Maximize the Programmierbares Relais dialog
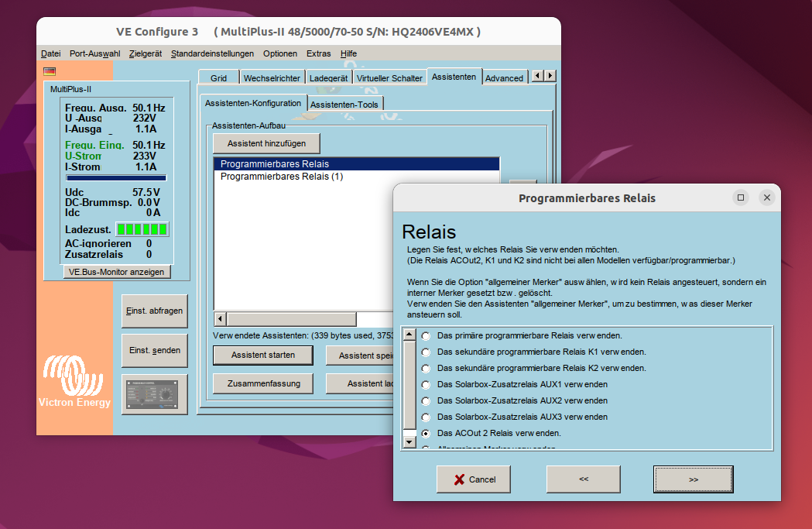This screenshot has width=812, height=529. coord(741,198)
